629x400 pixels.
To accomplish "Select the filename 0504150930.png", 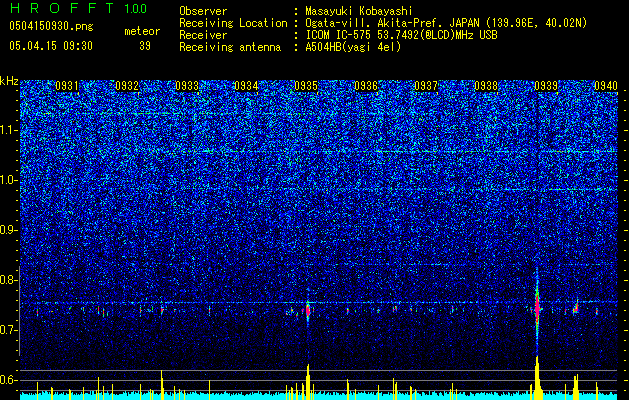I will coord(51,26).
